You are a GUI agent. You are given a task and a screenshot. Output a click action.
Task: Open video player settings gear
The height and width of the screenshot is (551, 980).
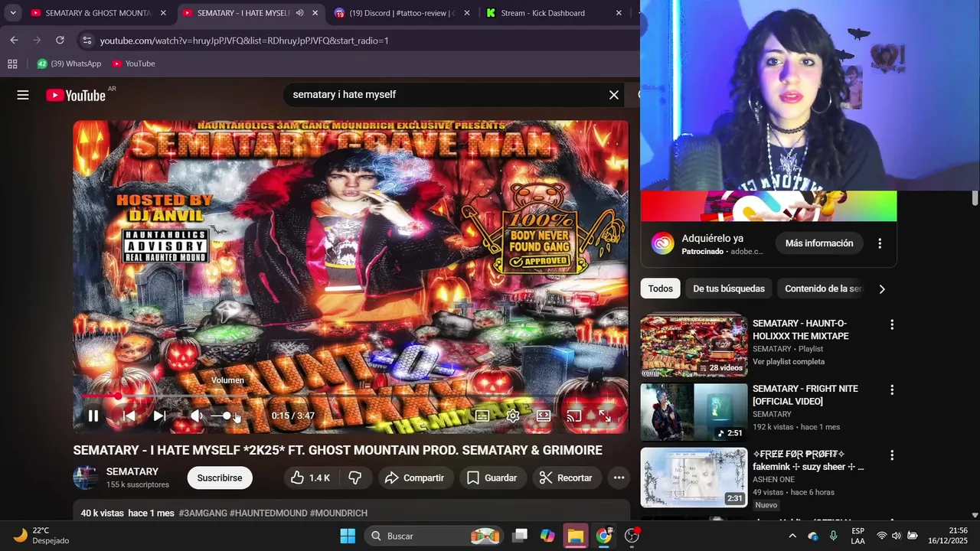tap(513, 416)
